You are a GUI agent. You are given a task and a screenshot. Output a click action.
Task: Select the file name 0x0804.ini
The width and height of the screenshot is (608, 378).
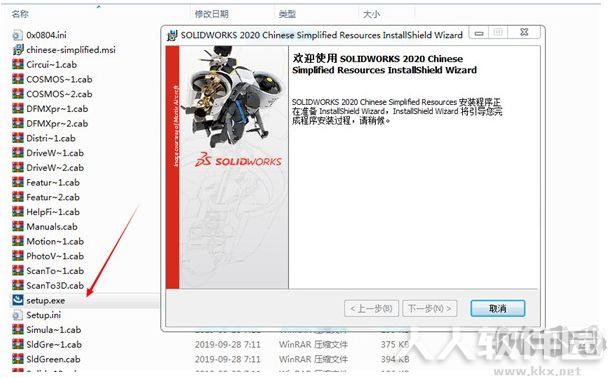(x=46, y=35)
